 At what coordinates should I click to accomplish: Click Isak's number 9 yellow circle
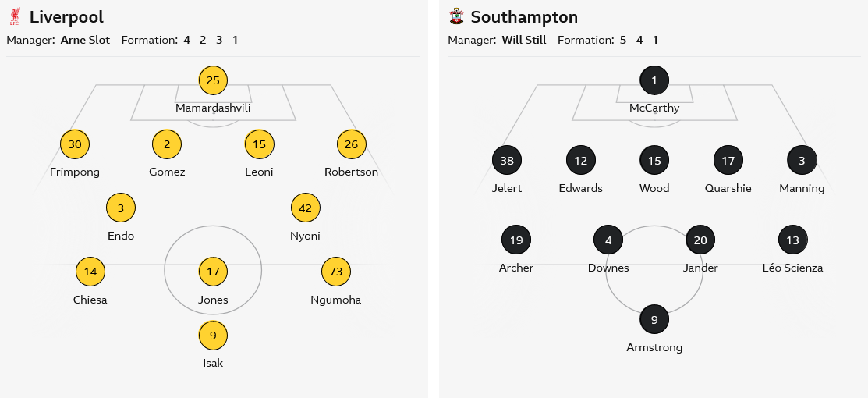(x=213, y=336)
